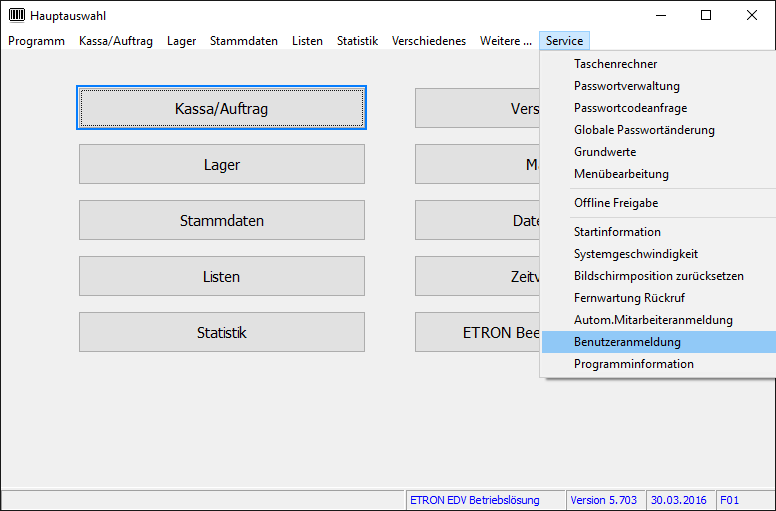Open the Kassa/Auftrag main button
The image size is (776, 511).
coord(221,108)
